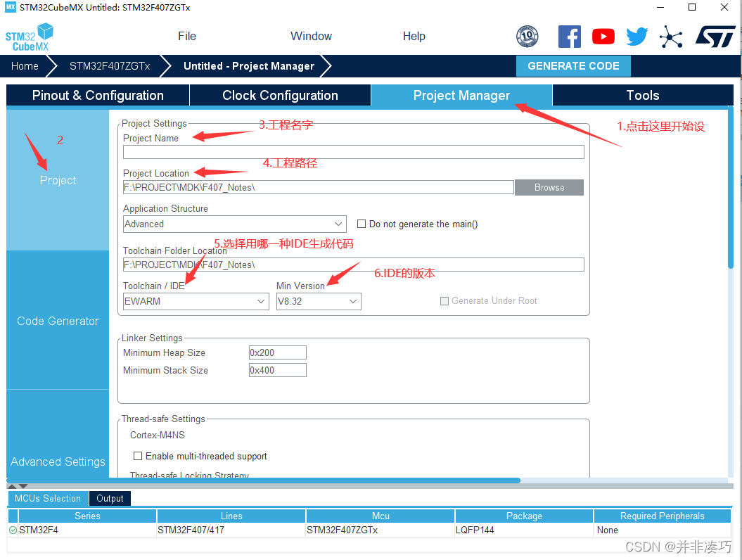Open the Toolchain / IDE dropdown
The image size is (742, 560).
click(x=196, y=302)
